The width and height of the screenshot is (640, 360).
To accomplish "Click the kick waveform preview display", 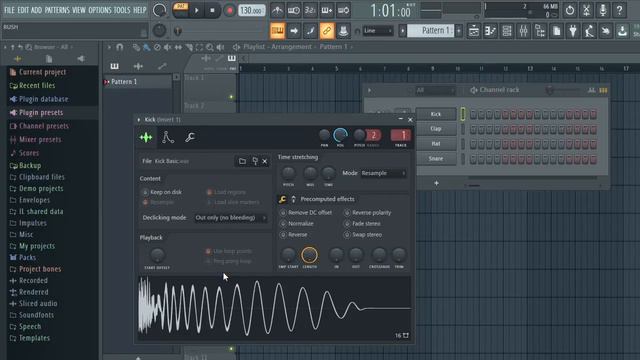I will pyautogui.click(x=274, y=309).
